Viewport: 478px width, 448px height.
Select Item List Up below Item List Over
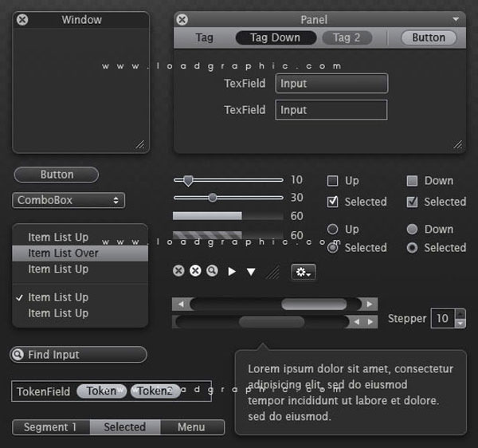[80, 269]
